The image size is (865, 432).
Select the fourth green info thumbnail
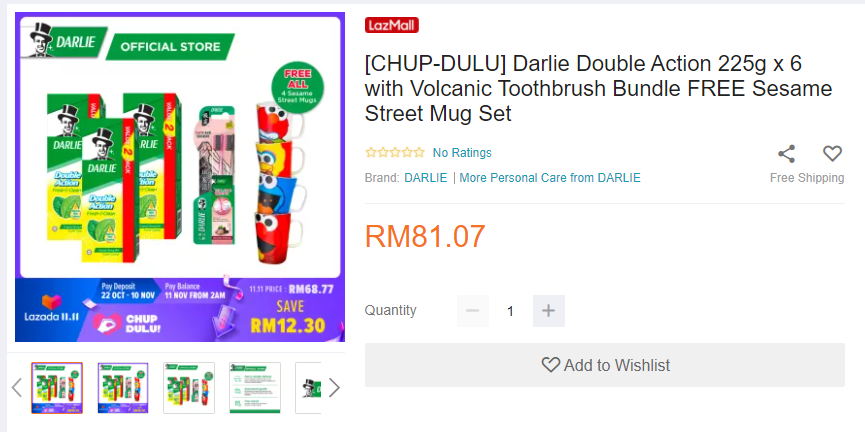click(255, 388)
